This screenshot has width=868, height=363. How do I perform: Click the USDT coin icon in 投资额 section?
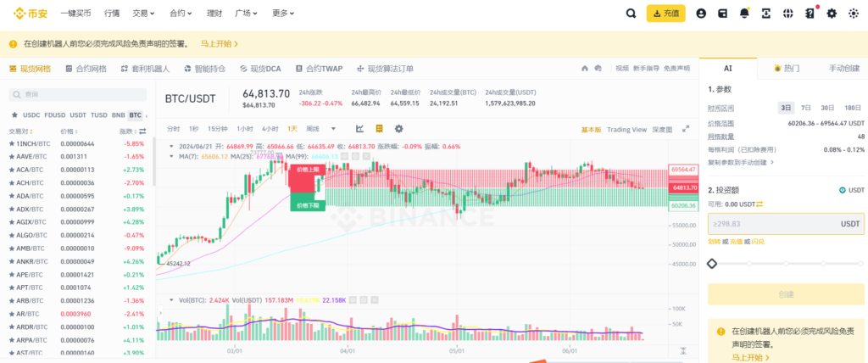843,190
